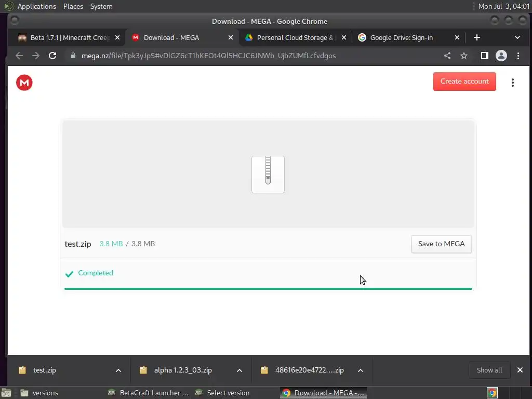The height and width of the screenshot is (399, 532).
Task: Go back to previous page in Chrome
Action: point(19,56)
